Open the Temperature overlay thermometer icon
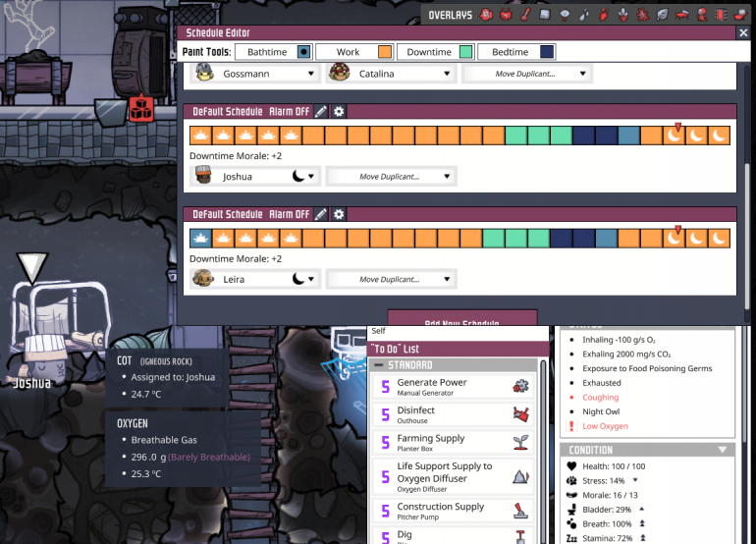The height and width of the screenshot is (544, 756). click(525, 15)
